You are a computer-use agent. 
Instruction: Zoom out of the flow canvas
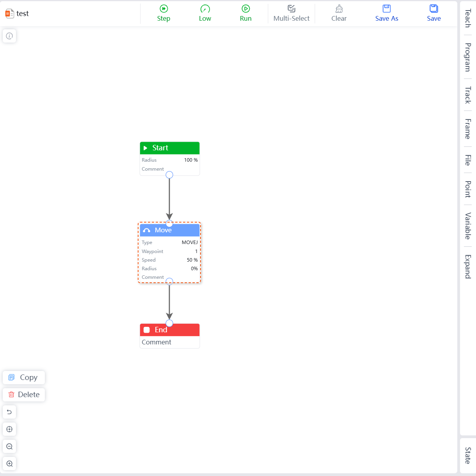pyautogui.click(x=9, y=446)
